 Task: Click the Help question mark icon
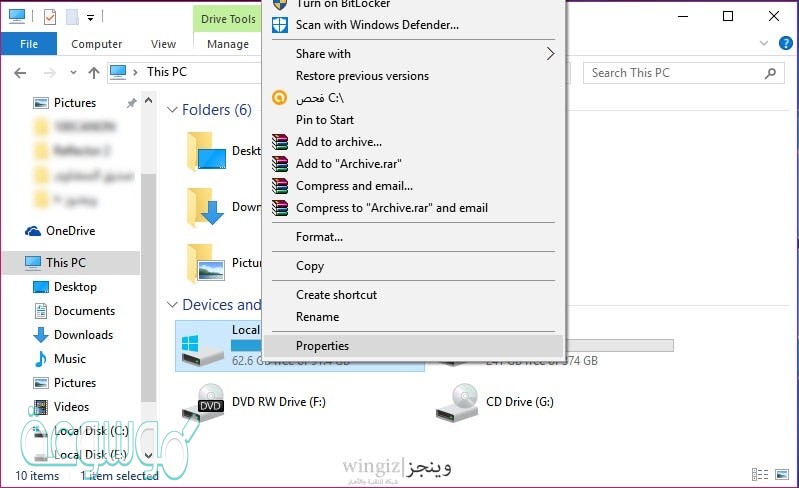[x=788, y=44]
